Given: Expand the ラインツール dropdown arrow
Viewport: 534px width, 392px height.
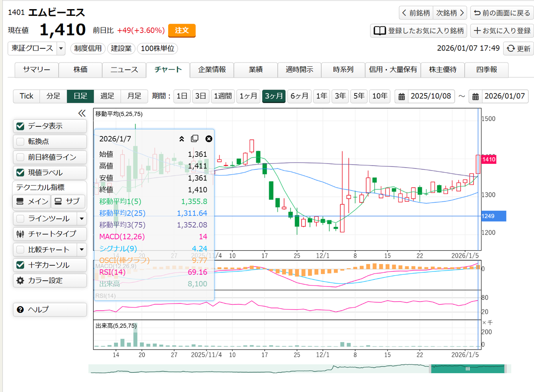Looking at the screenshot, I should click(x=82, y=219).
